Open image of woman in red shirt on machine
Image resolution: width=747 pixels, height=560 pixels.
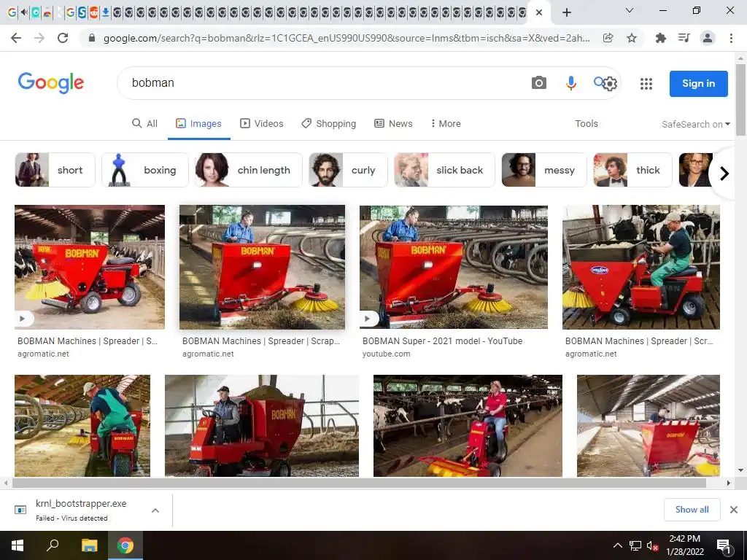pos(468,426)
